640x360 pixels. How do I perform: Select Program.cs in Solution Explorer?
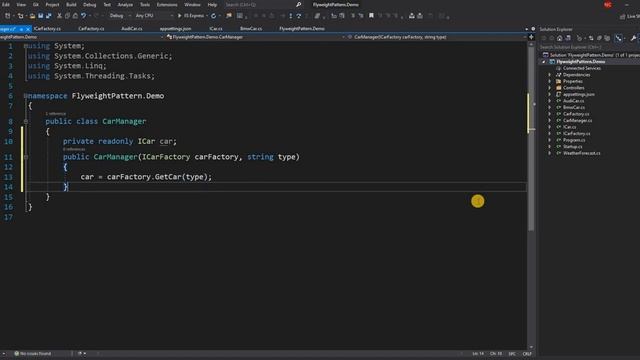[574, 140]
